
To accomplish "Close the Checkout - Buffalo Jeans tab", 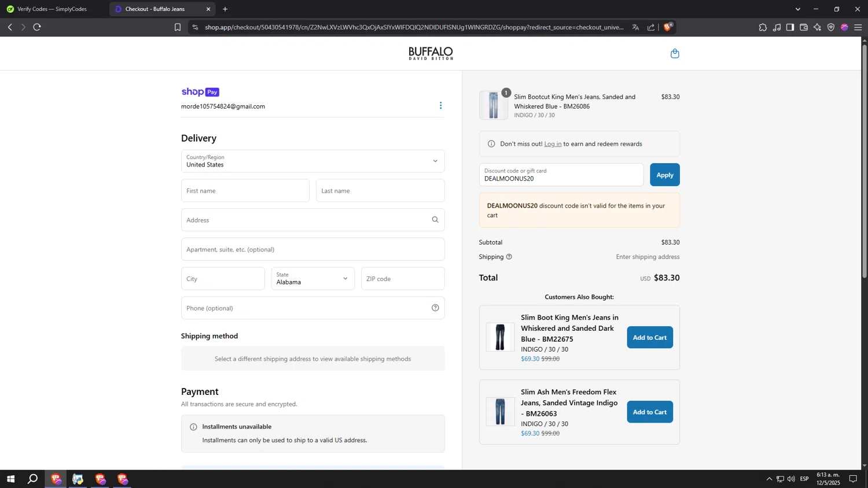I will click(x=208, y=9).
